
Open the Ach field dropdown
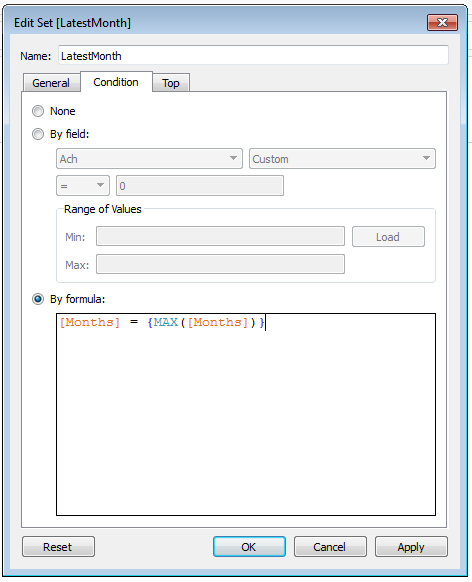[x=150, y=159]
